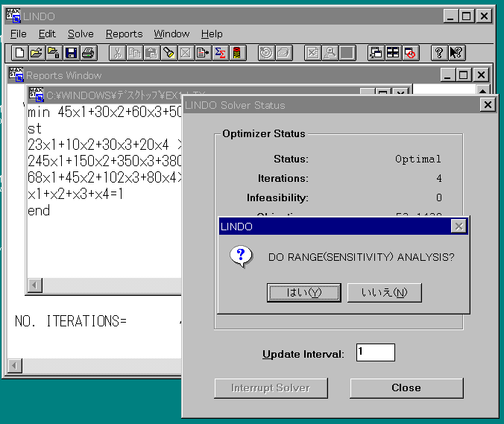Click the View file folder-with-lock icon
Image resolution: width=504 pixels, height=424 pixels.
point(54,53)
